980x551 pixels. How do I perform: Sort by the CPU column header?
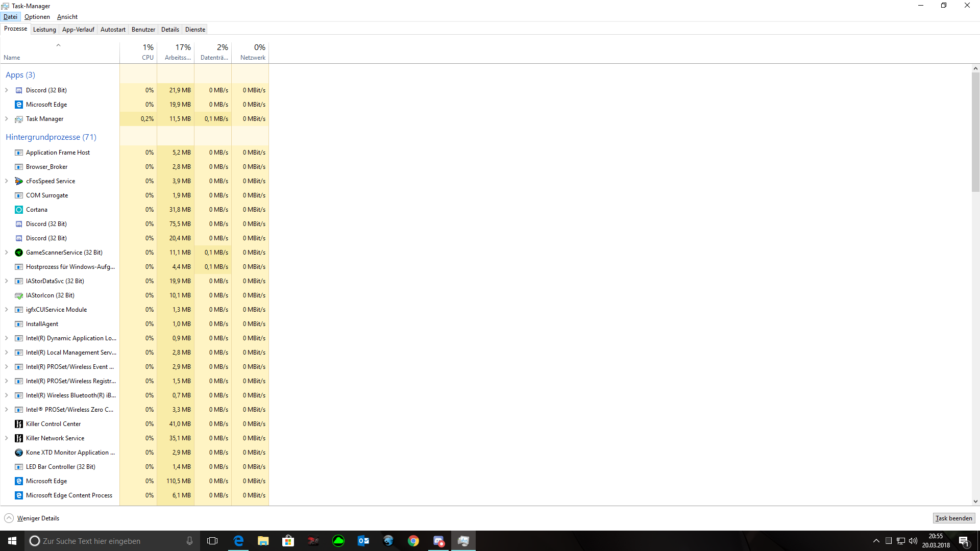139,52
